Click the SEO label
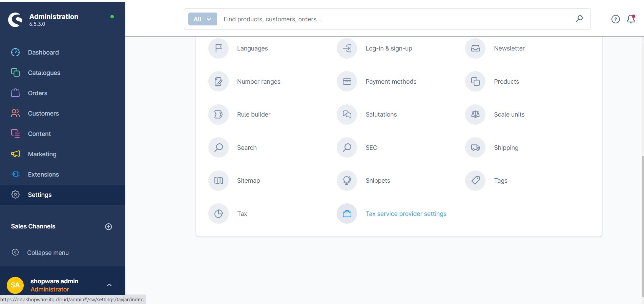Screen dimensions: 644x304 (x=371, y=148)
